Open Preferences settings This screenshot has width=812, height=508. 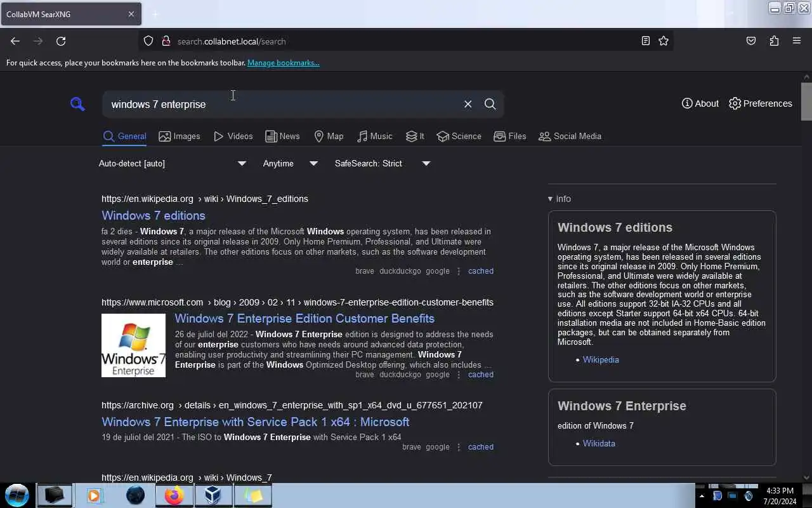[760, 104]
